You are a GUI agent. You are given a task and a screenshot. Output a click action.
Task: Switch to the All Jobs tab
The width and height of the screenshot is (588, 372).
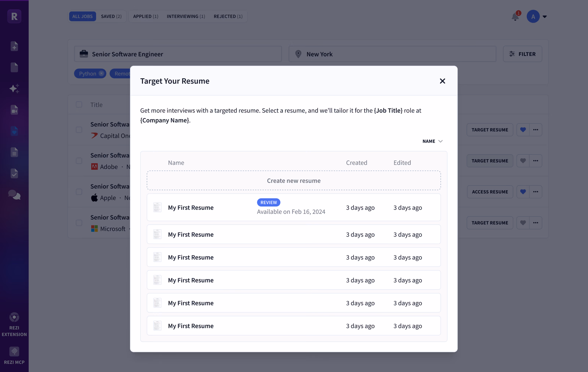click(83, 16)
